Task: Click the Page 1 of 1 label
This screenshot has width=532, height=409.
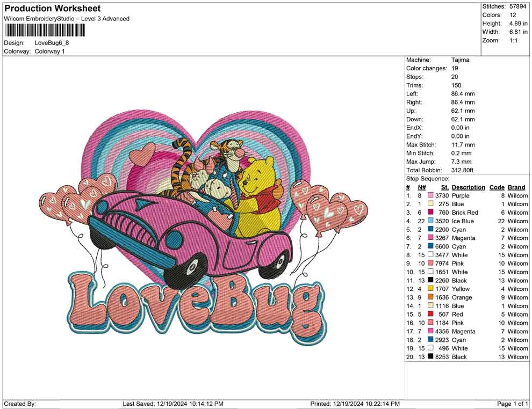Action: (x=512, y=404)
